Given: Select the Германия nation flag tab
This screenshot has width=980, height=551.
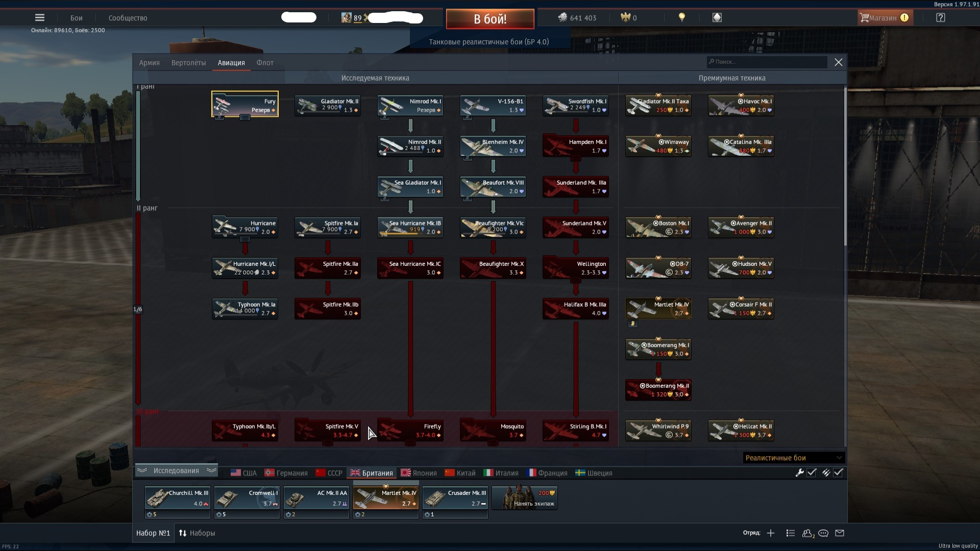Looking at the screenshot, I should 286,473.
